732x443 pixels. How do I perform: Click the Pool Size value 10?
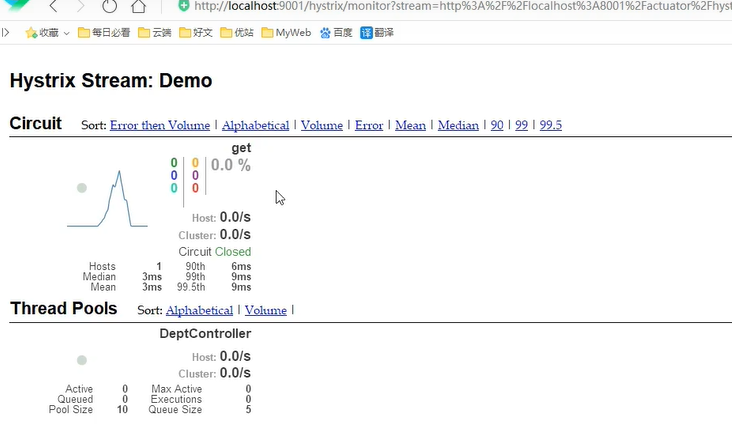[x=122, y=409]
